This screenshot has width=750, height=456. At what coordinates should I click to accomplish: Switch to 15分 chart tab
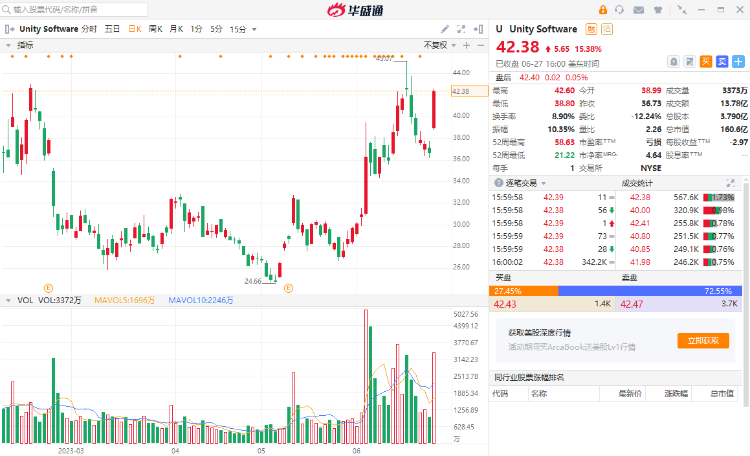click(238, 29)
